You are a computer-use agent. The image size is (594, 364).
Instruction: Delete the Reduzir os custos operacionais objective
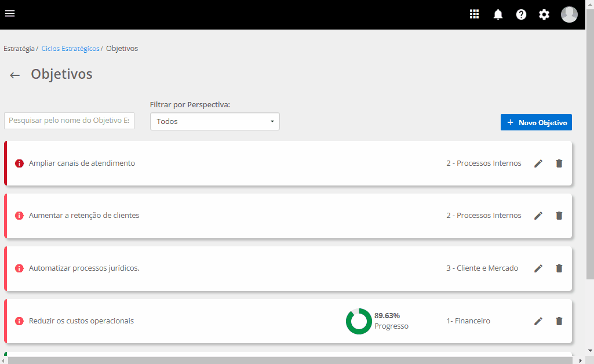pyautogui.click(x=559, y=321)
